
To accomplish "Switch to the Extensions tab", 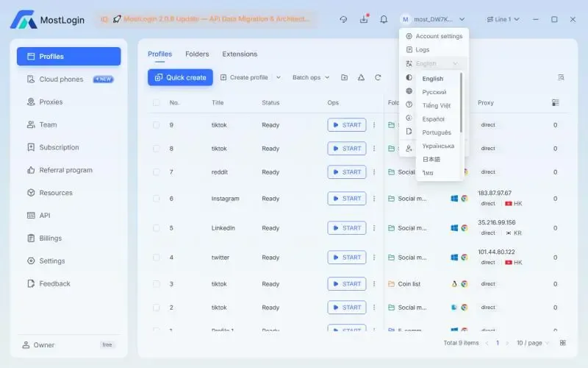I will 240,54.
